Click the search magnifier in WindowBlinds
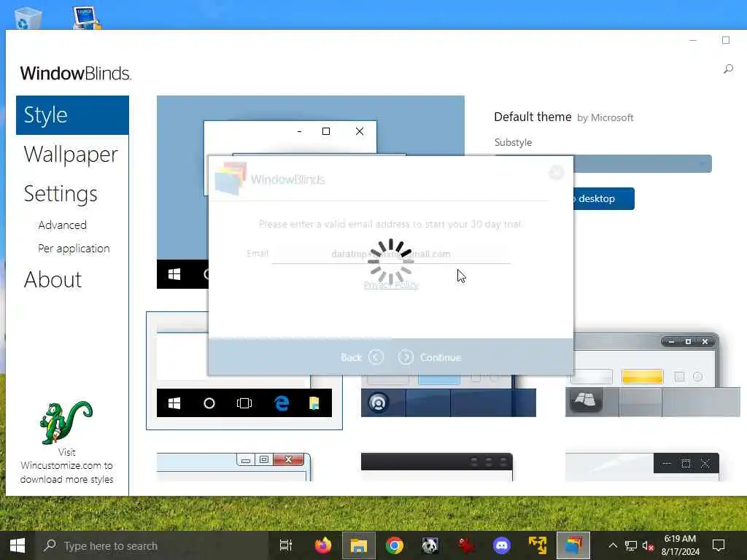The height and width of the screenshot is (560, 747). (x=728, y=69)
